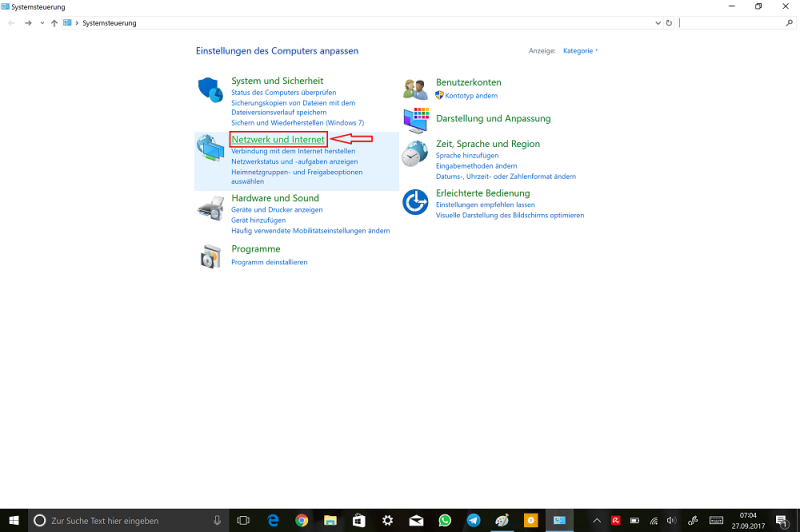800x532 pixels.
Task: Click the Benutzerkonten people icon
Action: [x=415, y=89]
